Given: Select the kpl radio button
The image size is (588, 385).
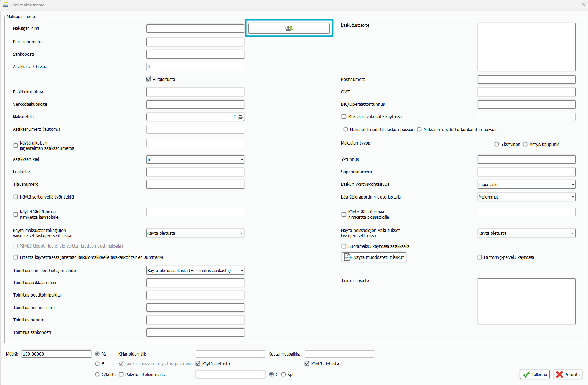Looking at the screenshot, I should 284,374.
